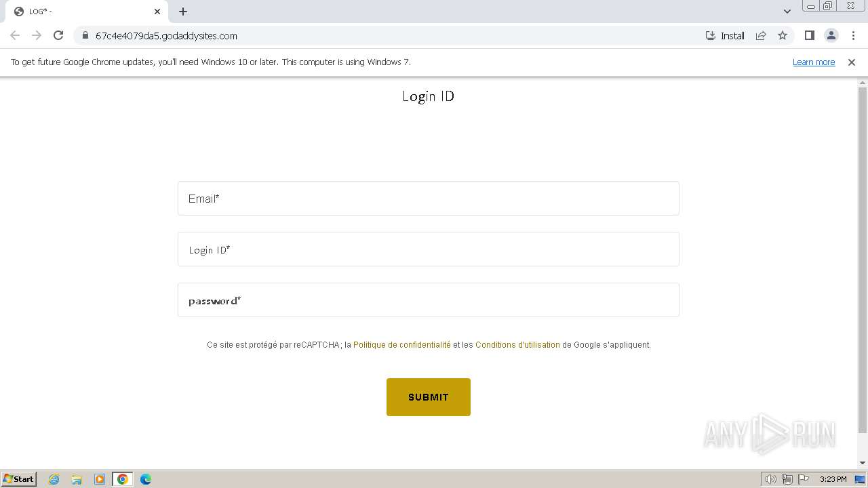Open Chrome profile avatar menu

(x=831, y=35)
